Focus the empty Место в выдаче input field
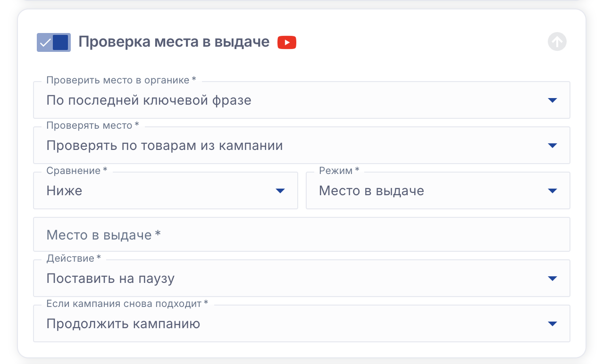The width and height of the screenshot is (603, 364). point(301,235)
